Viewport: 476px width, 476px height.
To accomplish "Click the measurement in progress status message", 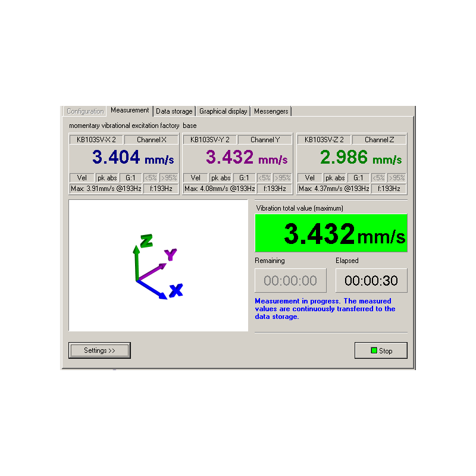I will [x=325, y=309].
